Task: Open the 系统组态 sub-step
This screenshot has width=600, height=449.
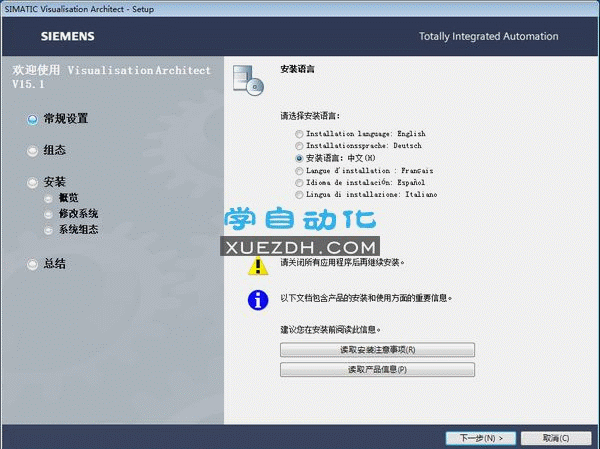Action: pos(78,230)
